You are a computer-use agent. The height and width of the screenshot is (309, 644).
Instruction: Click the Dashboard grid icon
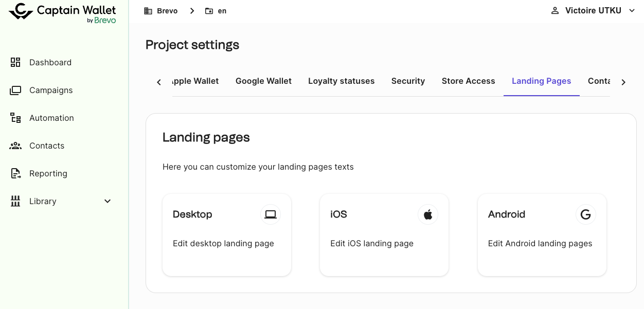click(x=15, y=62)
